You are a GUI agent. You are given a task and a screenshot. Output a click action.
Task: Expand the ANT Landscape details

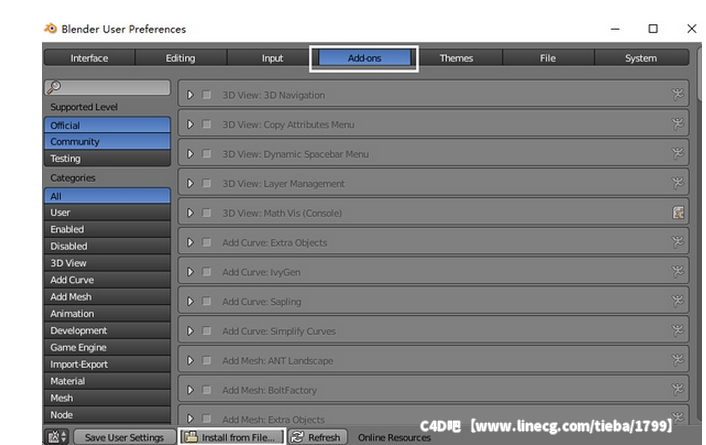pyautogui.click(x=190, y=360)
